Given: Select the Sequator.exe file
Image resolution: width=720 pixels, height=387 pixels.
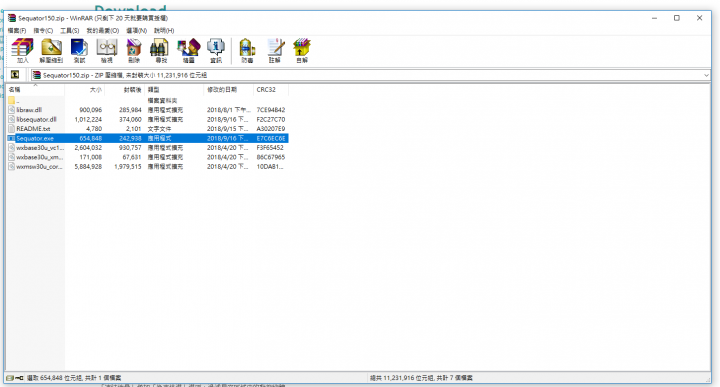Looking at the screenshot, I should click(x=35, y=138).
